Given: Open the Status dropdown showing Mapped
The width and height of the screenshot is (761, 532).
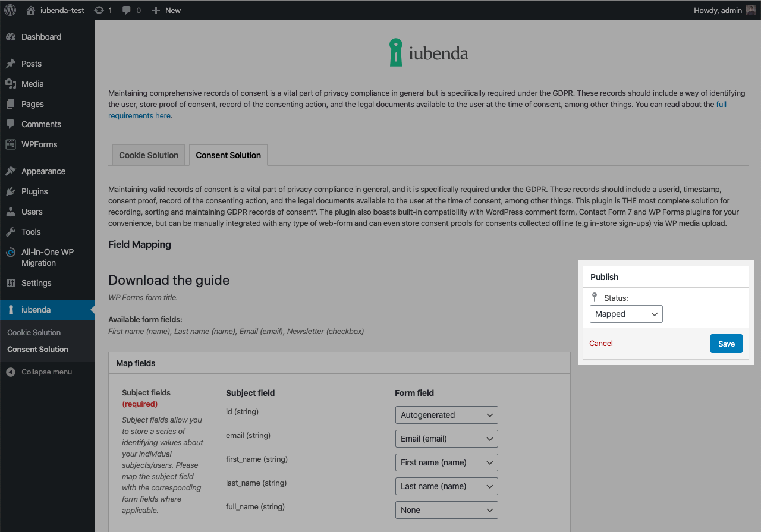Looking at the screenshot, I should coord(625,314).
